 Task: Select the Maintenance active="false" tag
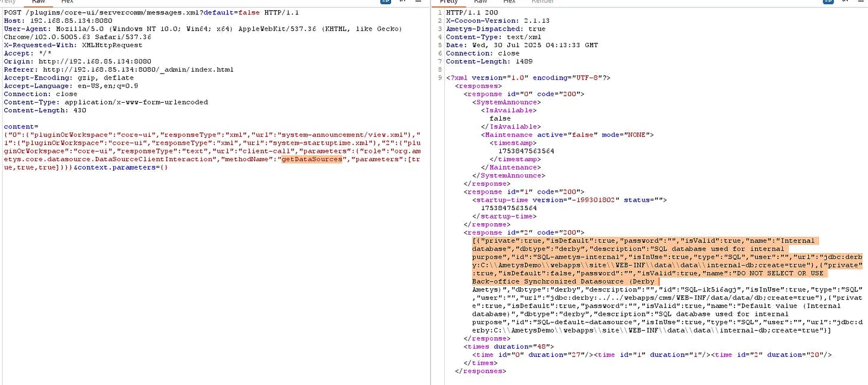[567, 135]
